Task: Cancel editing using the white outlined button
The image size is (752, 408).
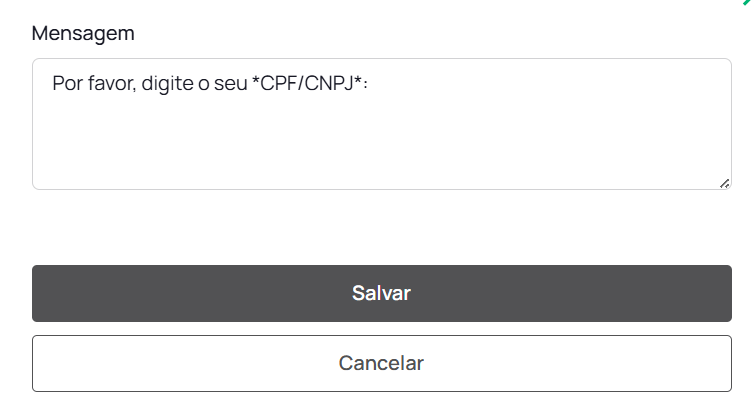Action: click(x=381, y=363)
